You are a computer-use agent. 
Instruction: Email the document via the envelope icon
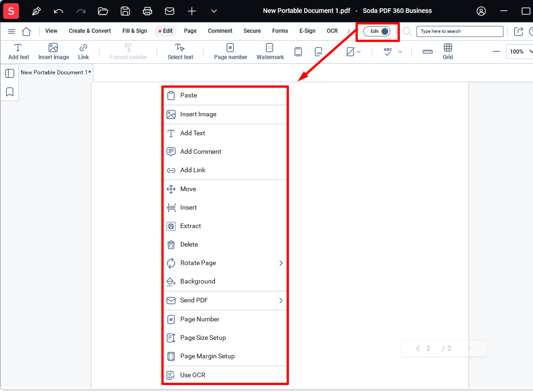click(170, 11)
